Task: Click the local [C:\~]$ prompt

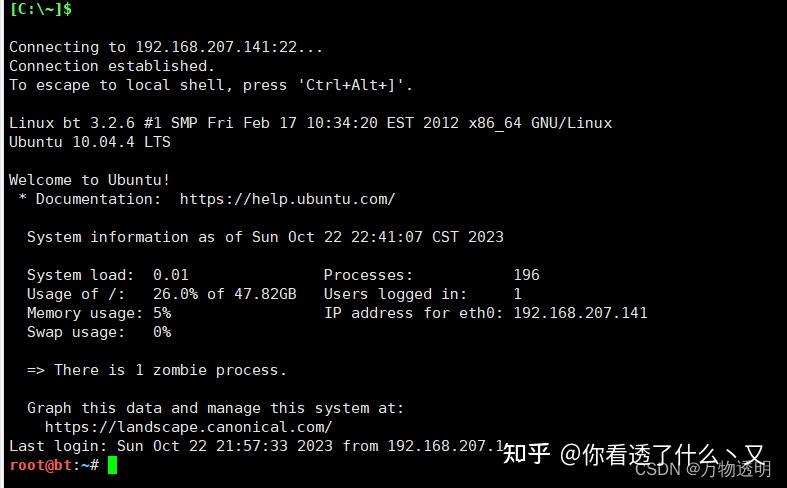Action: [x=41, y=9]
